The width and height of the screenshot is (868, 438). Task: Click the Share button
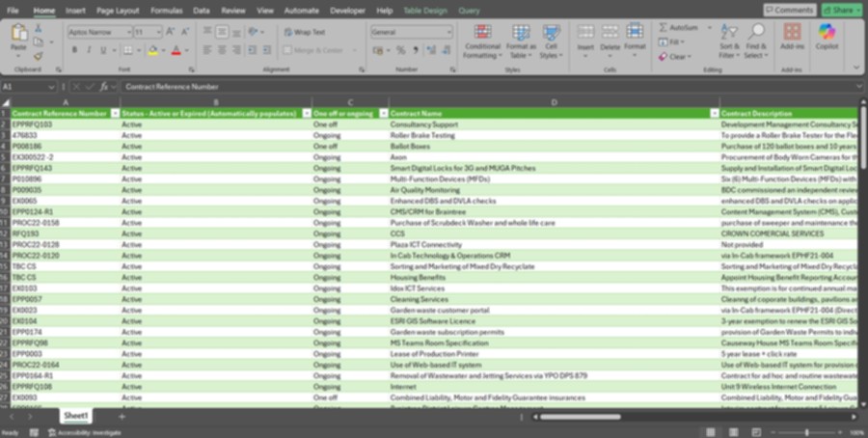842,10
